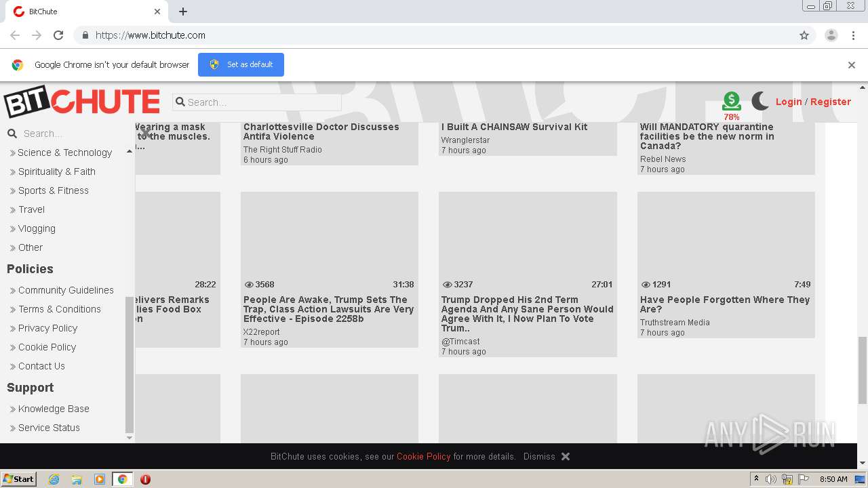Open People Are Awake X22report video thumbnail
The image size is (868, 488).
[x=330, y=242]
